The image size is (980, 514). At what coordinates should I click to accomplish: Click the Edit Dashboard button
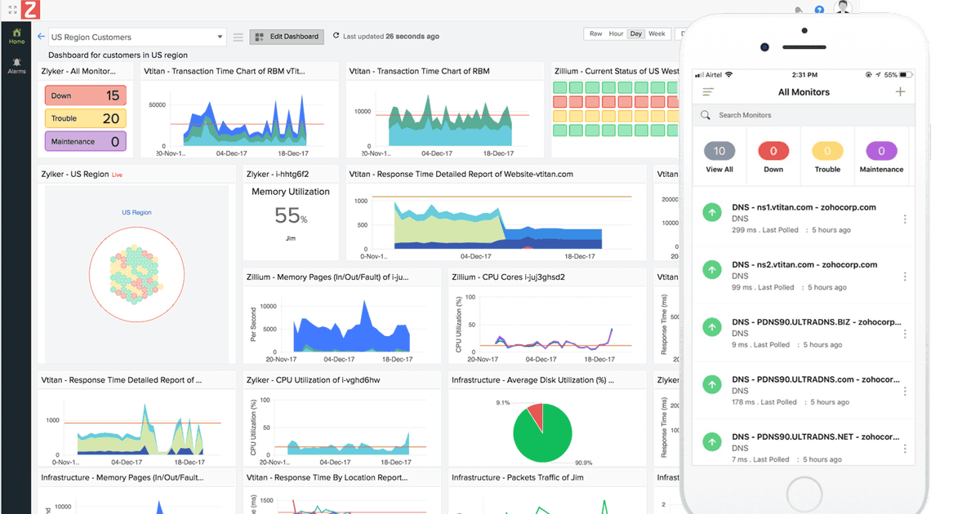click(286, 37)
